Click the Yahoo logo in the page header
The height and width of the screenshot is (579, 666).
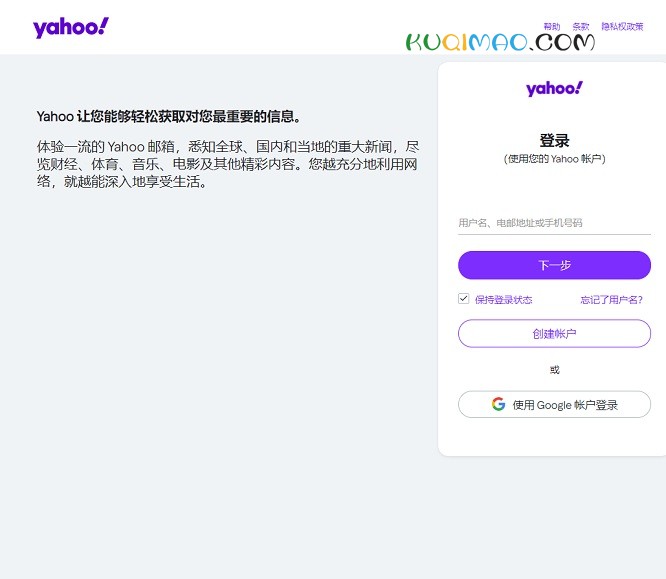[71, 28]
